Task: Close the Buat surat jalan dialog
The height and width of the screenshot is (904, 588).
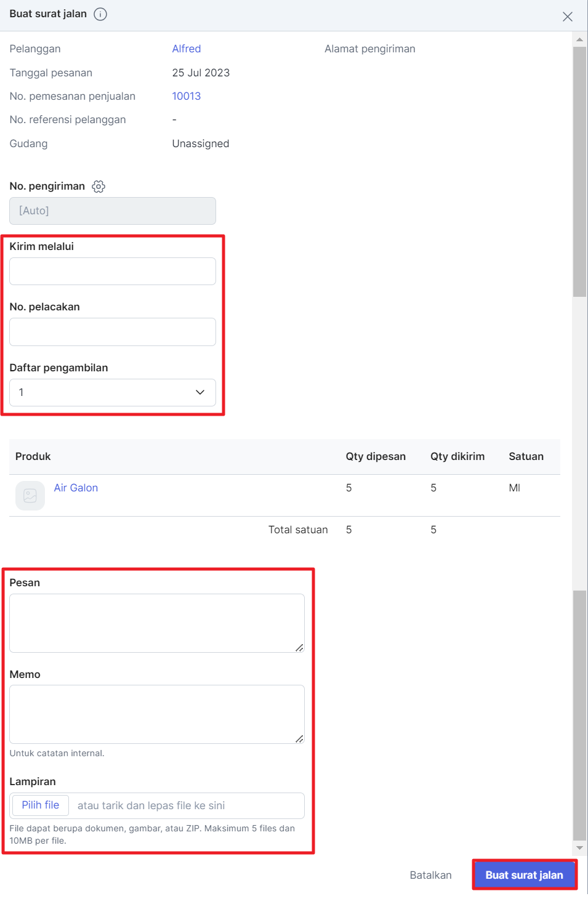Action: (x=568, y=17)
